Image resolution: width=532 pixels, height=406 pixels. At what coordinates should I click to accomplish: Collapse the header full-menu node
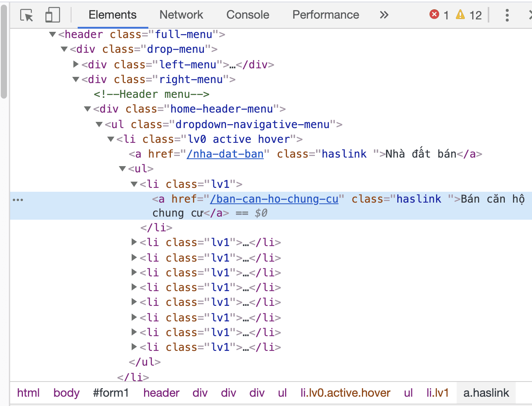53,35
